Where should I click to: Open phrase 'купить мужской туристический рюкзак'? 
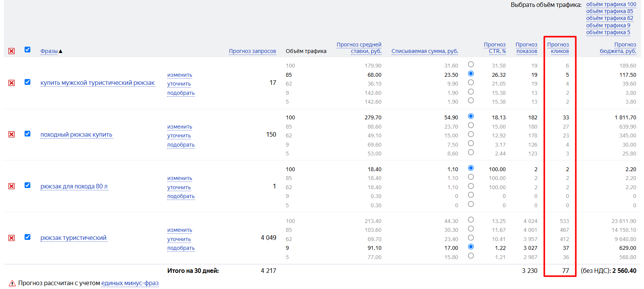pos(98,83)
